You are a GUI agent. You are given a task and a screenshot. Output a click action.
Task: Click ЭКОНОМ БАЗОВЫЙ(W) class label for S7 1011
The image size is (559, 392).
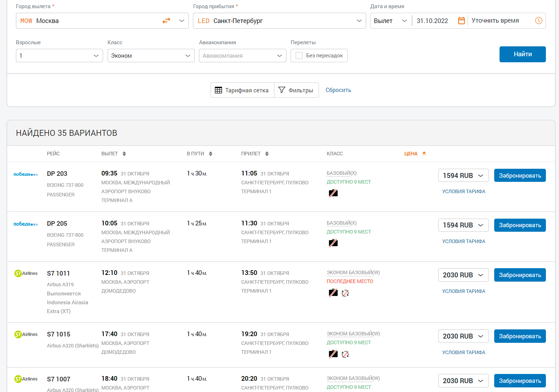pyautogui.click(x=353, y=272)
